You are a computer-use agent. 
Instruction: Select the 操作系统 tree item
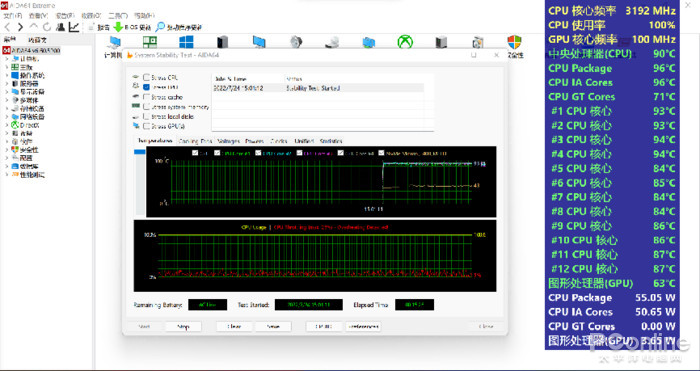pyautogui.click(x=32, y=75)
